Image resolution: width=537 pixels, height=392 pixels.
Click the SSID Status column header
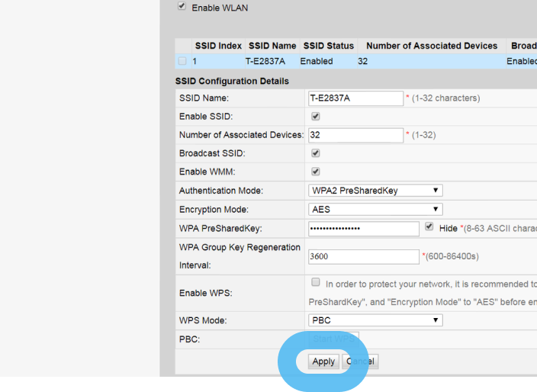point(328,46)
